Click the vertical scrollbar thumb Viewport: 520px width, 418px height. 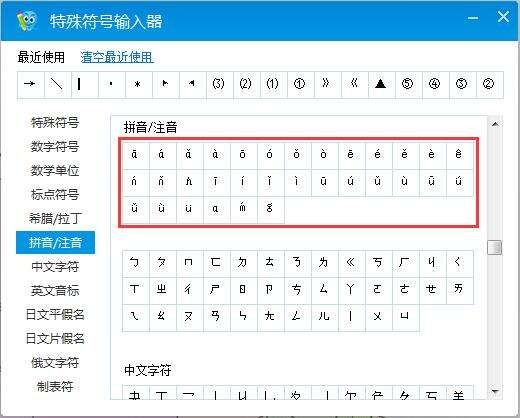click(495, 247)
